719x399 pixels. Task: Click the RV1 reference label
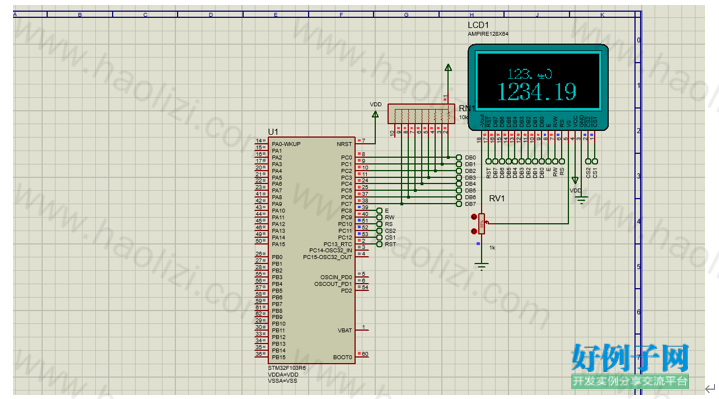coord(497,199)
